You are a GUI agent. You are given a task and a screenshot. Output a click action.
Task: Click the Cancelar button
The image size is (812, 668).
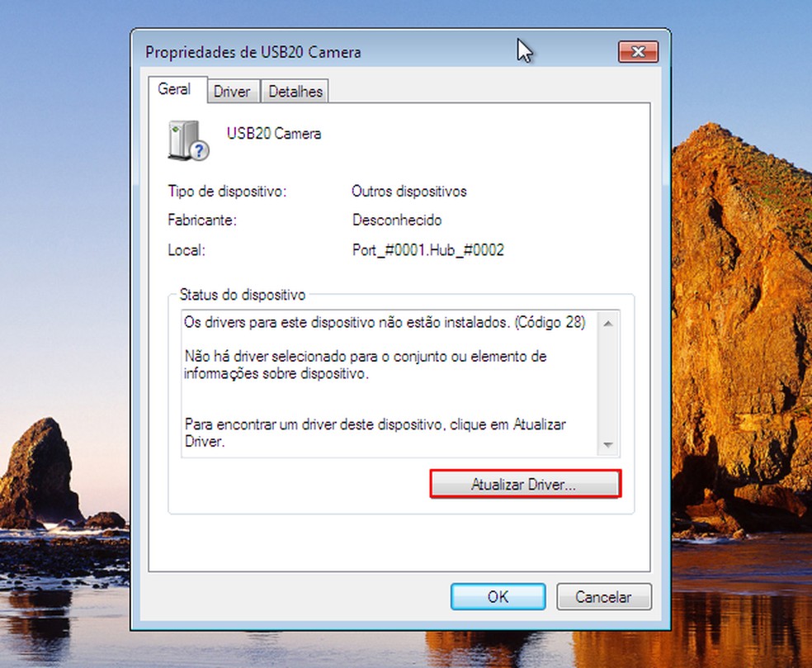(604, 596)
